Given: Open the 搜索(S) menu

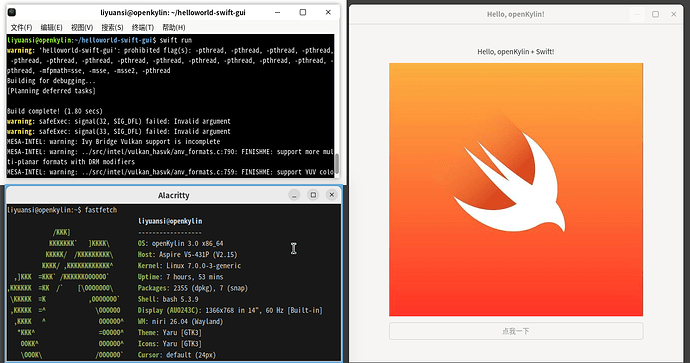Looking at the screenshot, I should coord(112,28).
